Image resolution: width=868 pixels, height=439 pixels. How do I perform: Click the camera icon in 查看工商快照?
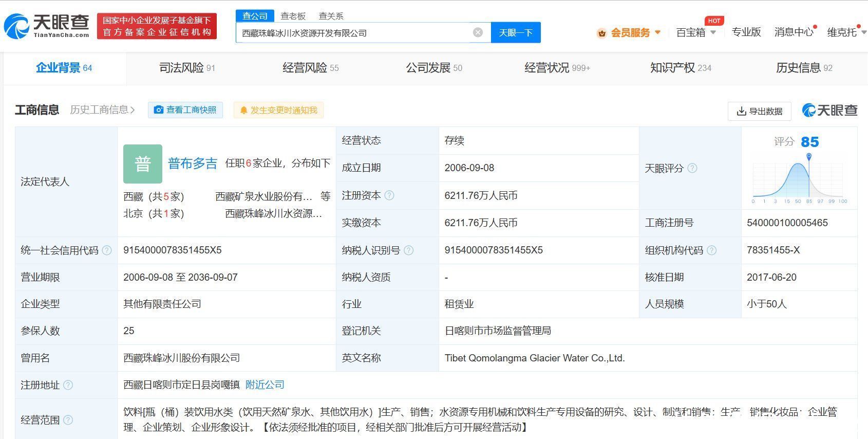point(159,110)
